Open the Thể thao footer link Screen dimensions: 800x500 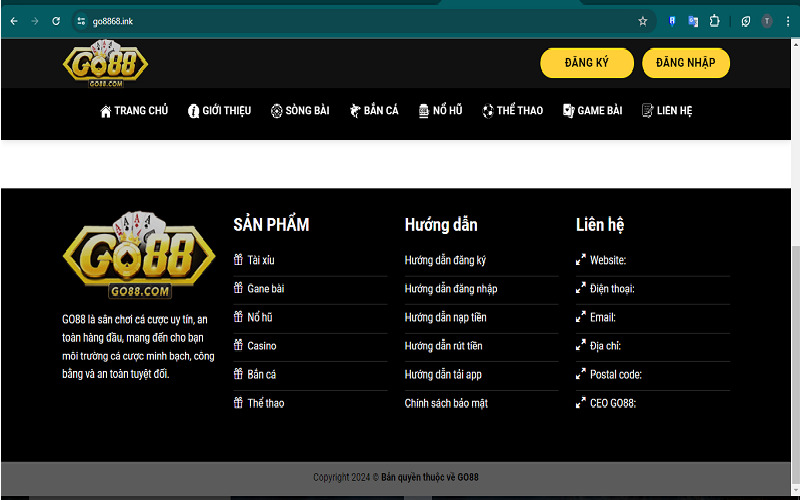265,403
